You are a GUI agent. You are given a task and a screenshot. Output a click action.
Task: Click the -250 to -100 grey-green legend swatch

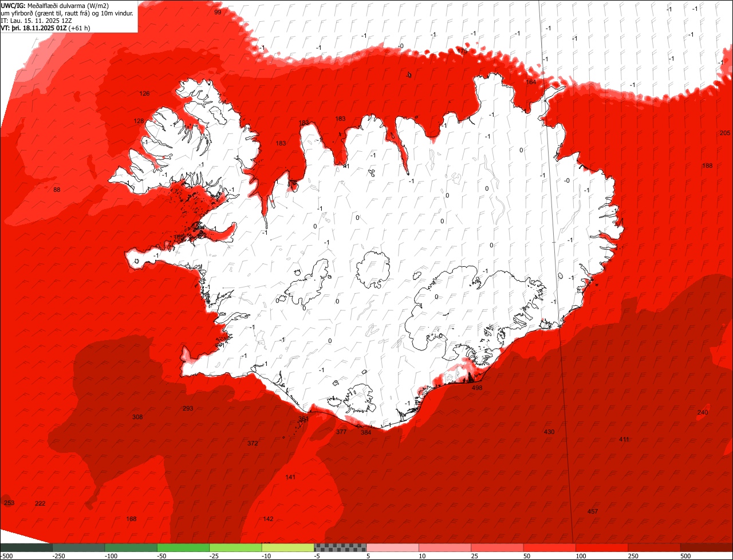click(x=78, y=547)
